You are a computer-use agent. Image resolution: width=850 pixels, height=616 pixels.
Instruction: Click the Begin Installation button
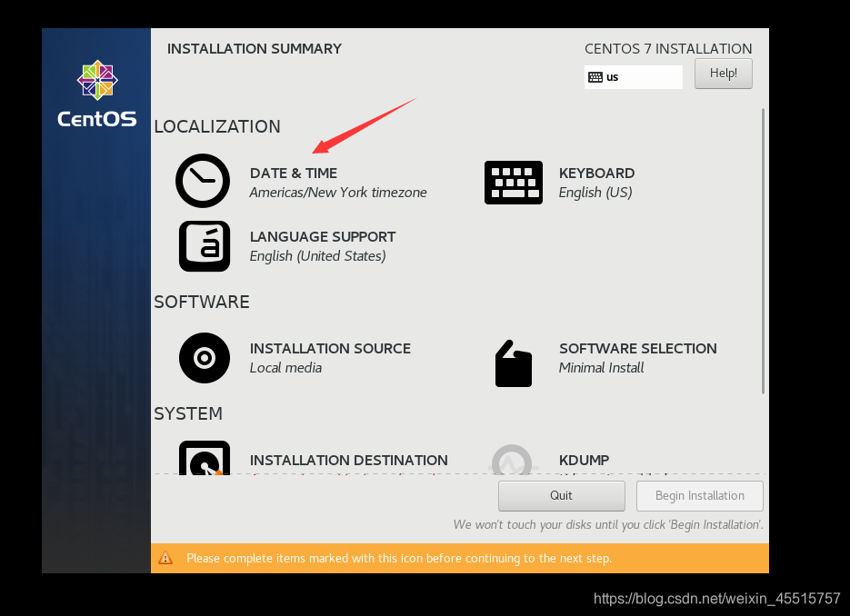click(x=699, y=496)
